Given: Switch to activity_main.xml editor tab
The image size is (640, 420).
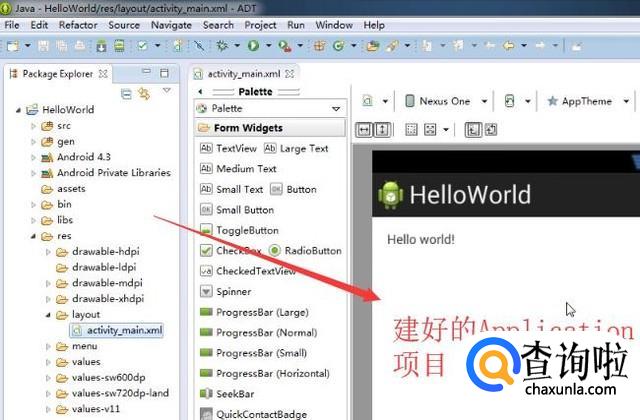Looking at the screenshot, I should pyautogui.click(x=244, y=74).
